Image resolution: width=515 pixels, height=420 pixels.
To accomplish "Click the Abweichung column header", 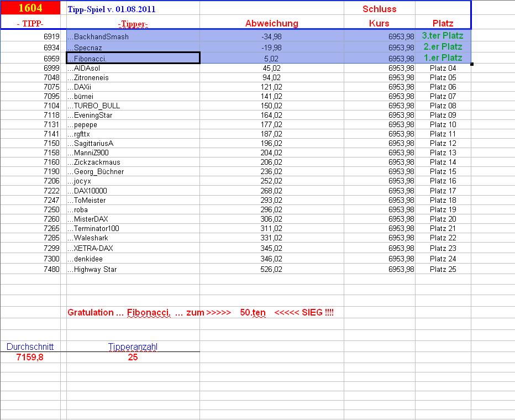I will pyautogui.click(x=272, y=23).
